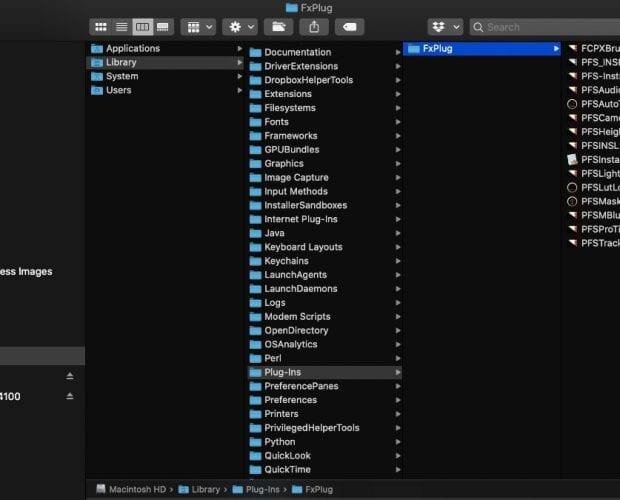This screenshot has width=620, height=500.
Task: Expand the System folder arrow
Action: pos(240,76)
